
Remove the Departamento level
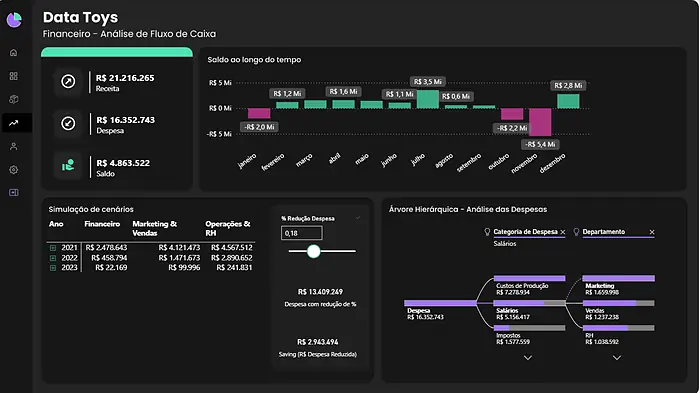pyautogui.click(x=652, y=232)
